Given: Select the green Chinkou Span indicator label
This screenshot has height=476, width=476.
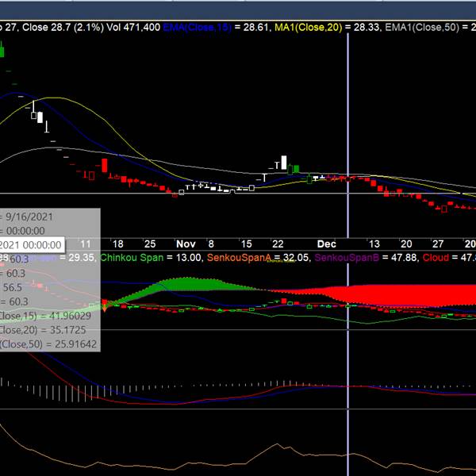Looking at the screenshot, I should [132, 258].
